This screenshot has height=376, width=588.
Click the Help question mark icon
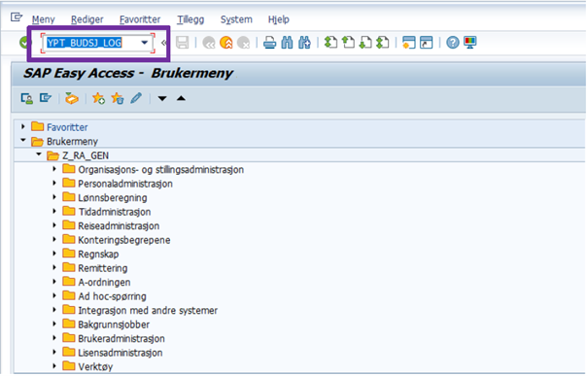pyautogui.click(x=453, y=43)
